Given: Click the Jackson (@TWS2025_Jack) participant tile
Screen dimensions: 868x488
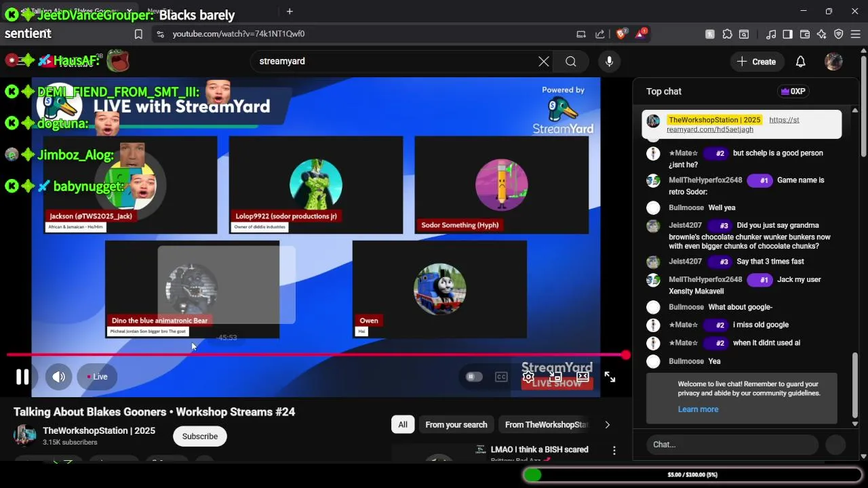Looking at the screenshot, I should (x=130, y=185).
